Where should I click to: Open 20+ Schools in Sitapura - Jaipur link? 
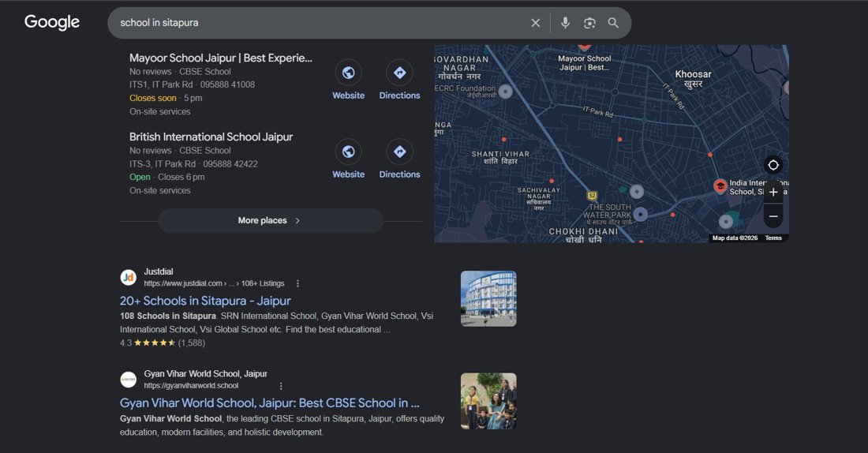coord(205,301)
